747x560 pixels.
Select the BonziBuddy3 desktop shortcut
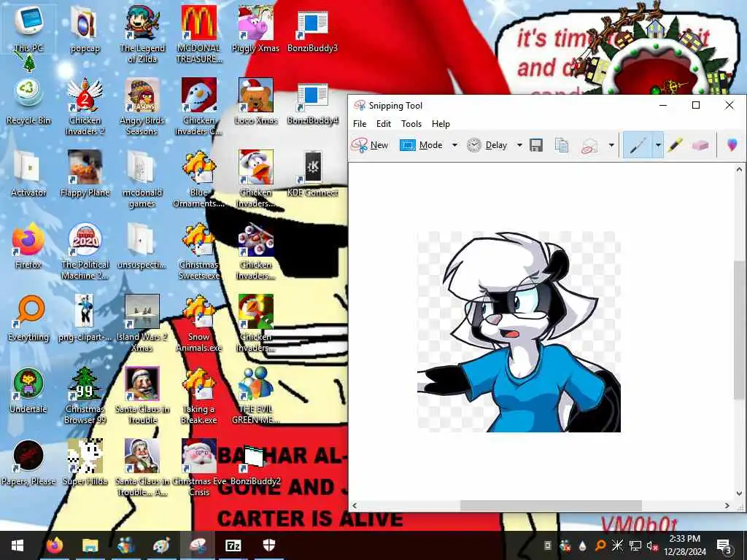coord(312,29)
